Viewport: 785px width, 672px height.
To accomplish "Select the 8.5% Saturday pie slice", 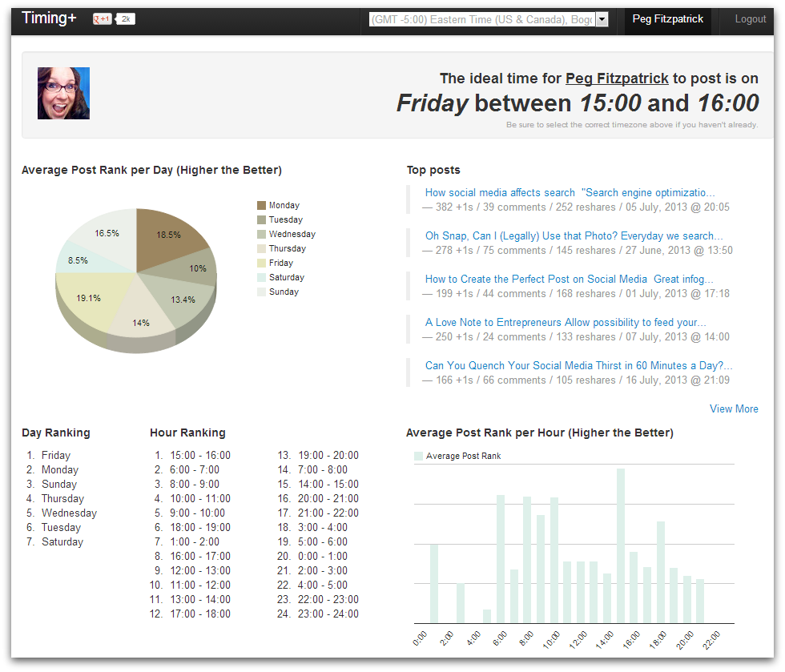I will (x=80, y=260).
